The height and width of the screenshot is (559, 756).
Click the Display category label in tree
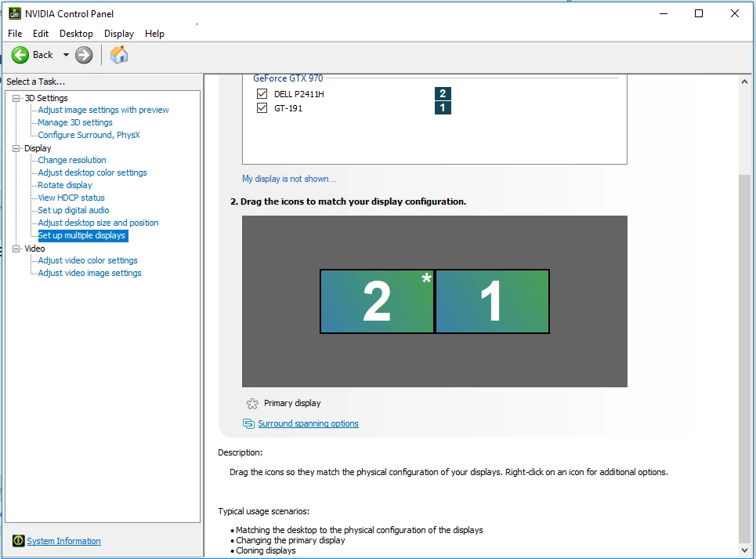pyautogui.click(x=38, y=148)
